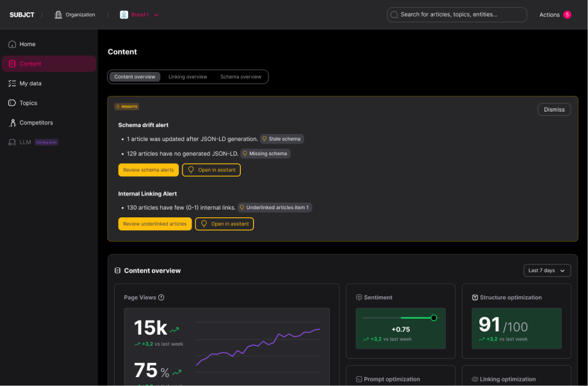Click the Content overview section icon
Image resolution: width=588 pixels, height=386 pixels.
117,271
